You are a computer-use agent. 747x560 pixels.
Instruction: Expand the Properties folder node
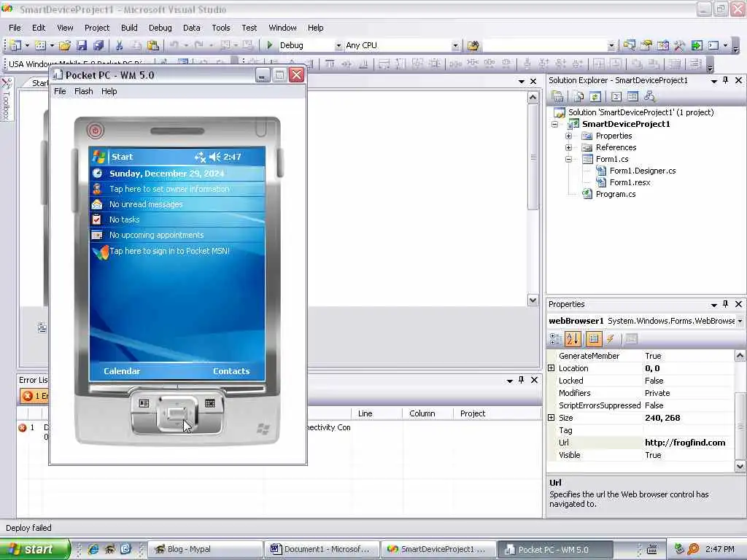568,136
